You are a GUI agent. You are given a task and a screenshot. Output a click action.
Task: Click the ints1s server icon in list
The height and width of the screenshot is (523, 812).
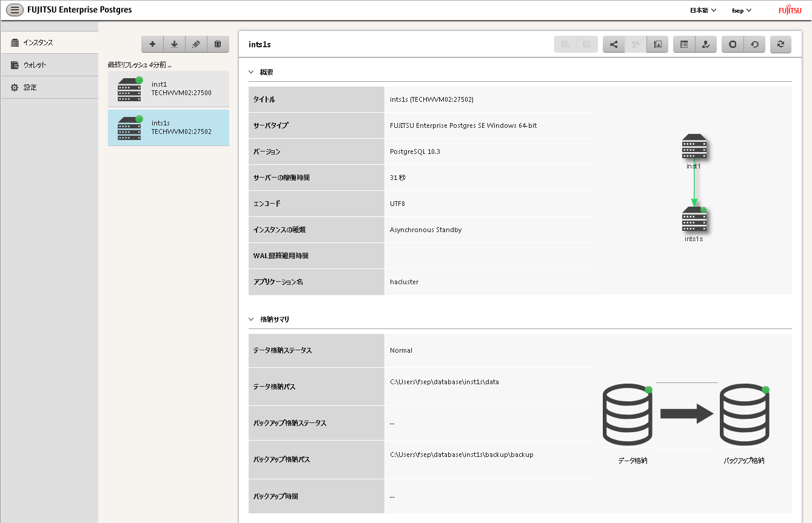[130, 127]
